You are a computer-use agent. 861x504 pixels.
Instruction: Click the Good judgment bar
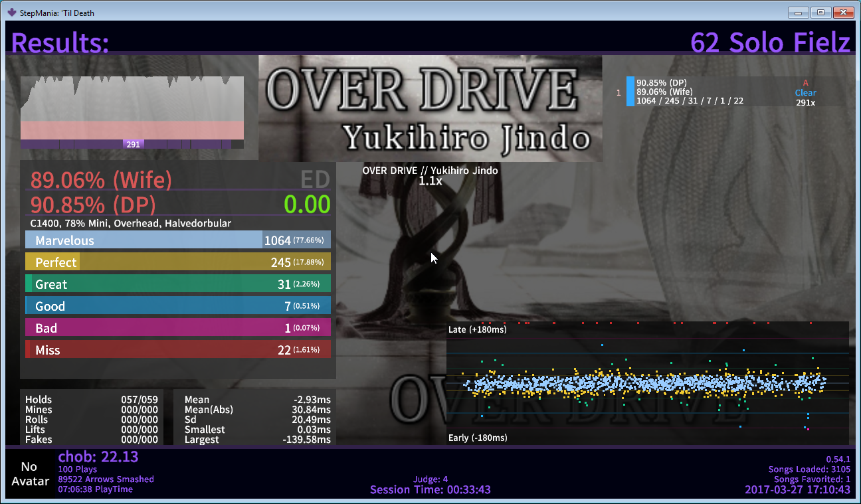pos(177,306)
